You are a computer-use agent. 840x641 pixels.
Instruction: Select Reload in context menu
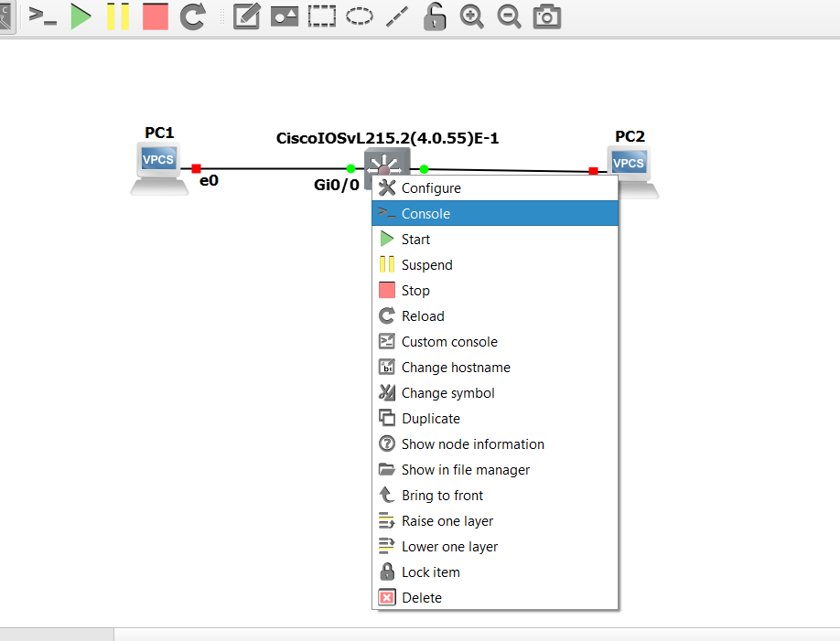coord(495,316)
